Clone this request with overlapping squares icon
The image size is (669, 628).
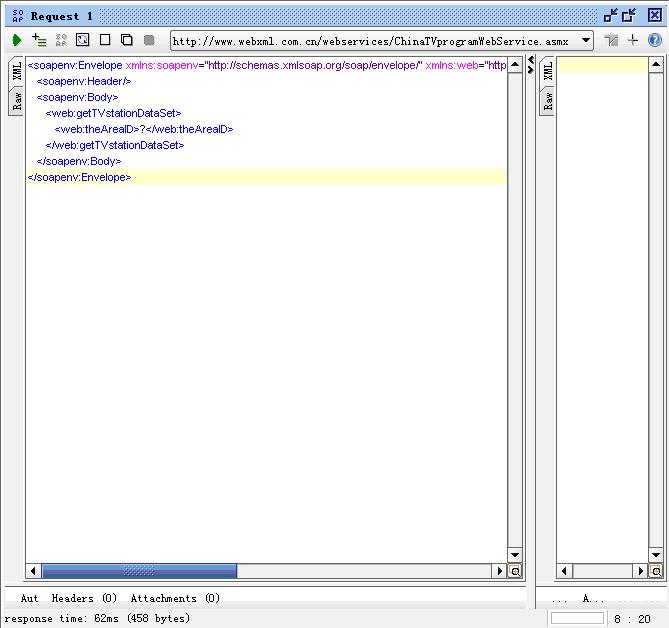127,40
